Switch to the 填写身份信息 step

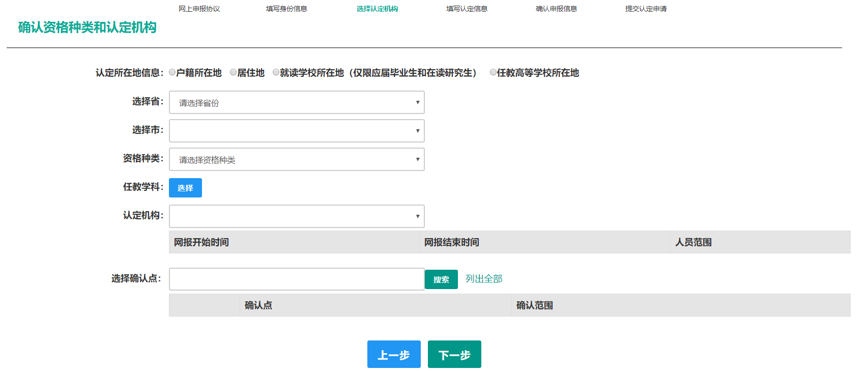(x=286, y=9)
